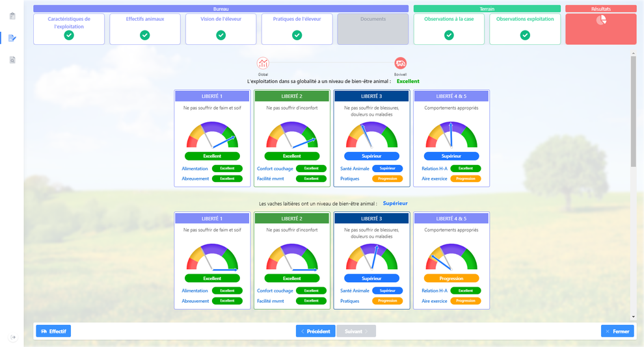Open the clipboard icon in left sidebar

(x=12, y=16)
